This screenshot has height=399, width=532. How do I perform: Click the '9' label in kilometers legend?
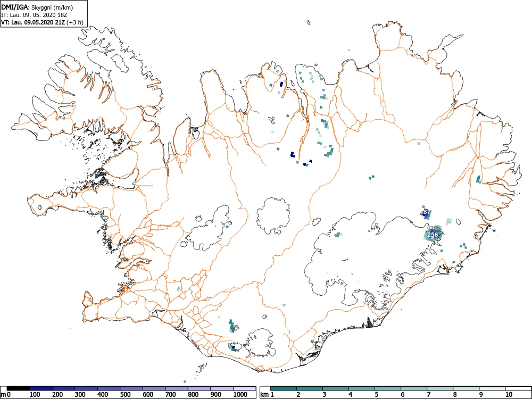pos(481,395)
